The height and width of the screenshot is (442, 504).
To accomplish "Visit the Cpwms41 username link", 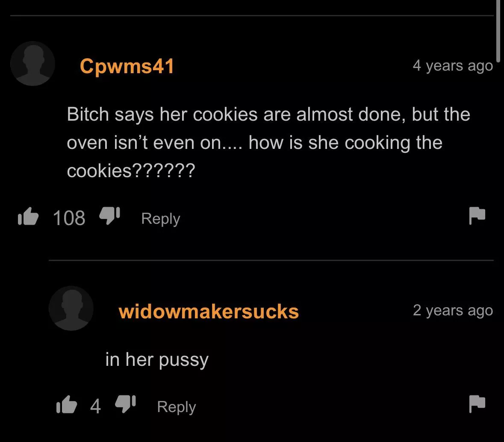I will 127,66.
